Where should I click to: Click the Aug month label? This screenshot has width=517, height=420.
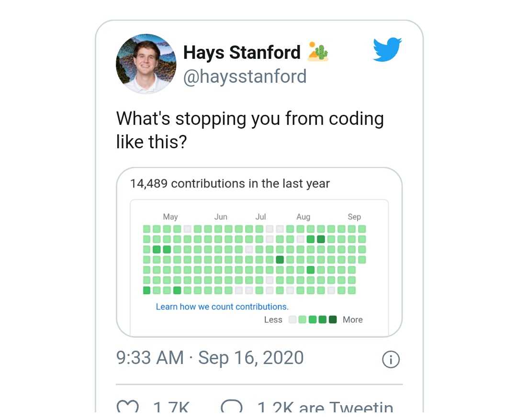[303, 217]
